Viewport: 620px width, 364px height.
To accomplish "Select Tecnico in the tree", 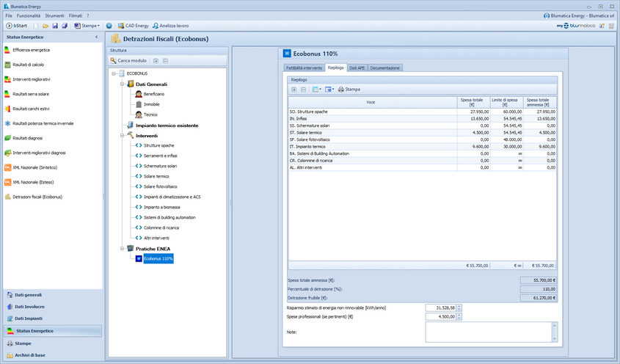I will pyautogui.click(x=150, y=114).
